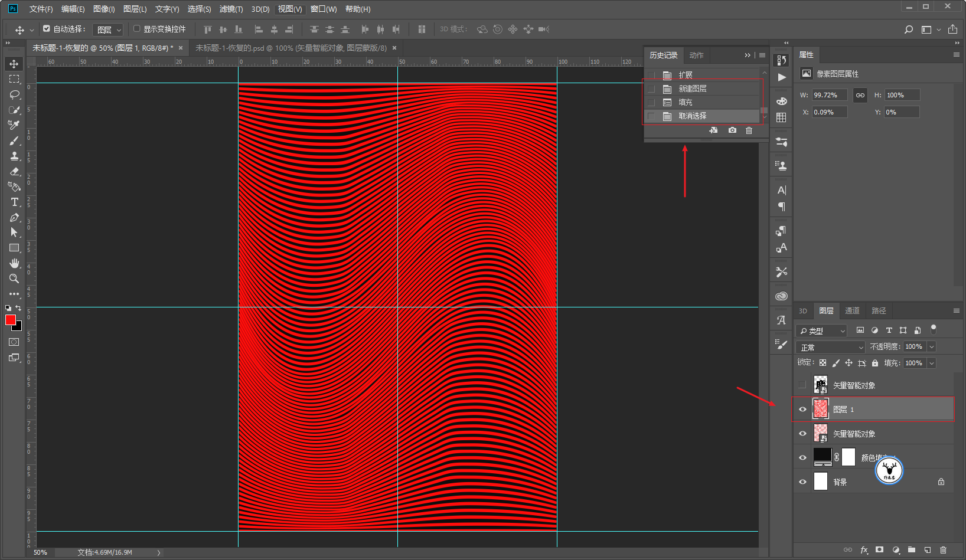Toggle the 自动选择 checkbox
The height and width of the screenshot is (560, 966).
click(47, 28)
